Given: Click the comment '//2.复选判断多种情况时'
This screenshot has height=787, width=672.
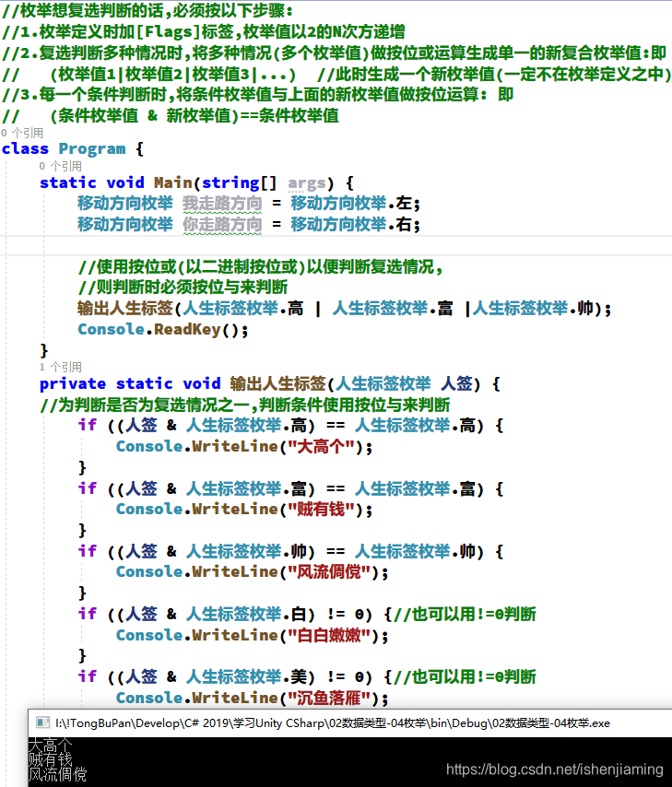Looking at the screenshot, I should (x=334, y=53).
